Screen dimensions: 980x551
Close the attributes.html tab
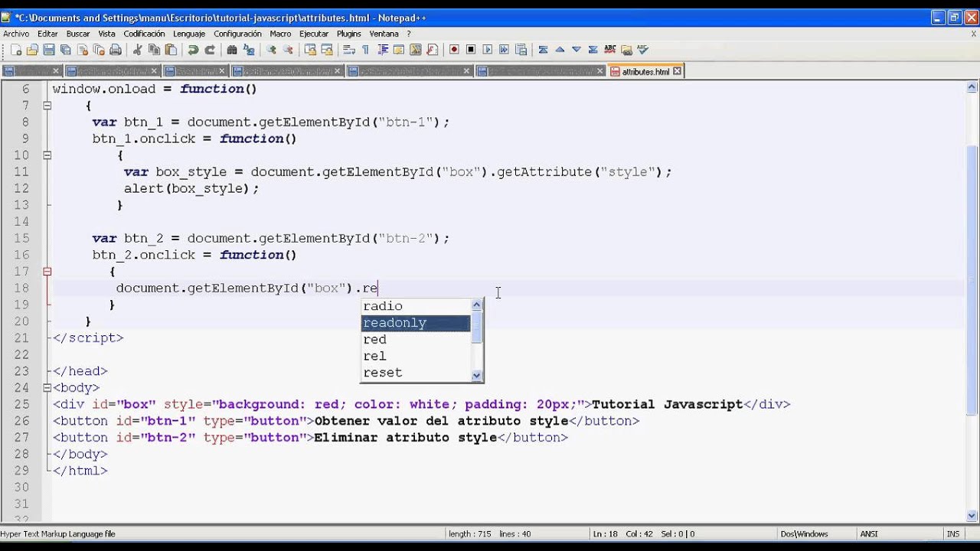coord(677,71)
